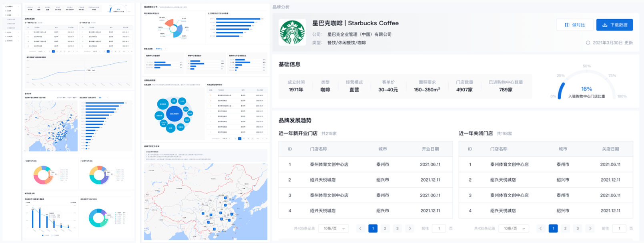This screenshot has height=243, width=644.
Task: Select page 1 of 近一年关闭门店 table
Action: (553, 229)
